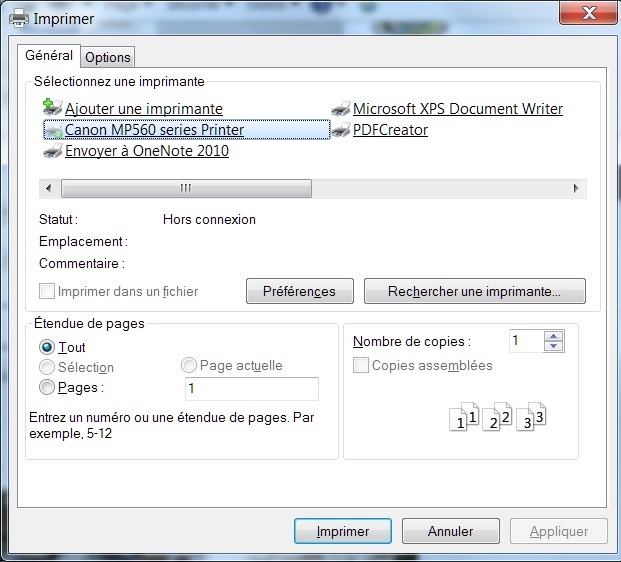Click the Pages range input field
This screenshot has width=621, height=562.
[x=252, y=389]
